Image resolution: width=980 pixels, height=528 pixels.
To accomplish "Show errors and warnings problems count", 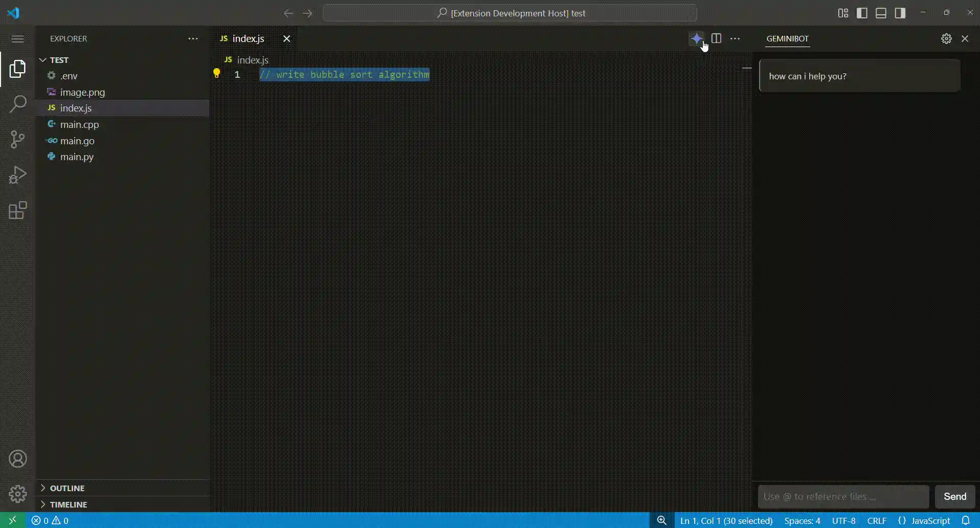I will 50,520.
